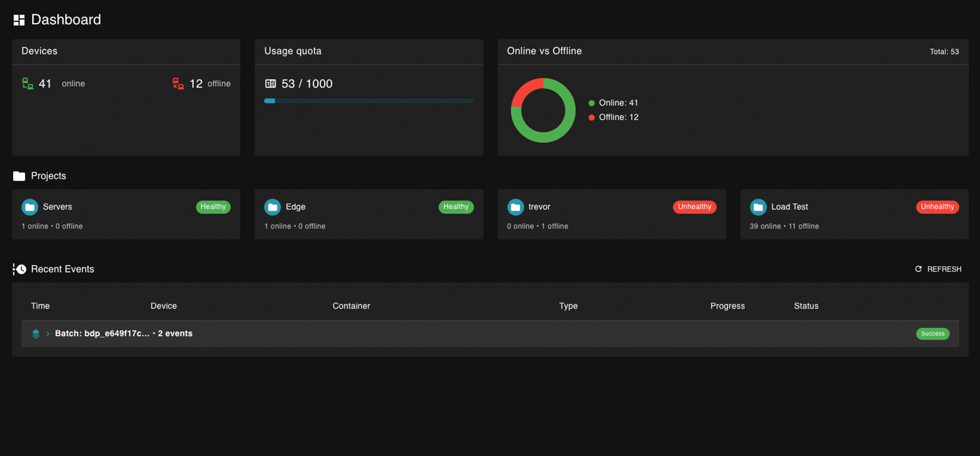
Task: Click the 'Projects' heading text
Action: (x=48, y=176)
